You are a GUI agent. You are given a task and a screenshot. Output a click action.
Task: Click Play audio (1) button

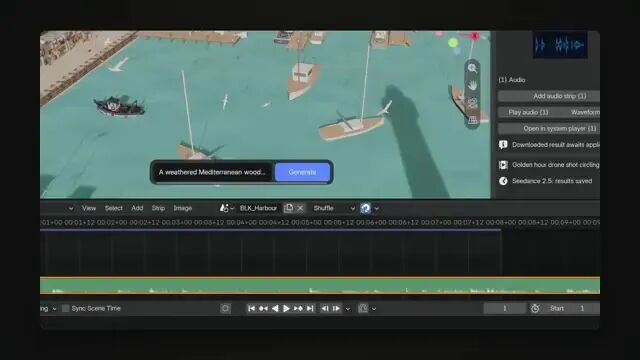pyautogui.click(x=528, y=112)
